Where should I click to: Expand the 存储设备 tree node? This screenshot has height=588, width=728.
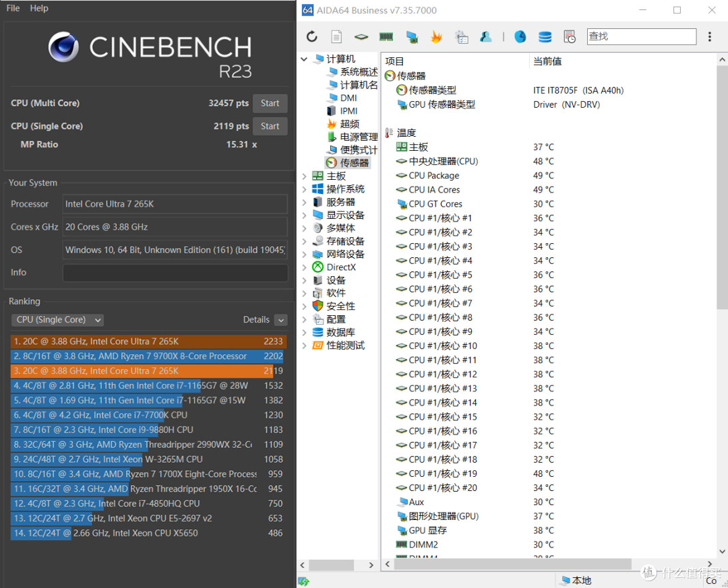304,241
